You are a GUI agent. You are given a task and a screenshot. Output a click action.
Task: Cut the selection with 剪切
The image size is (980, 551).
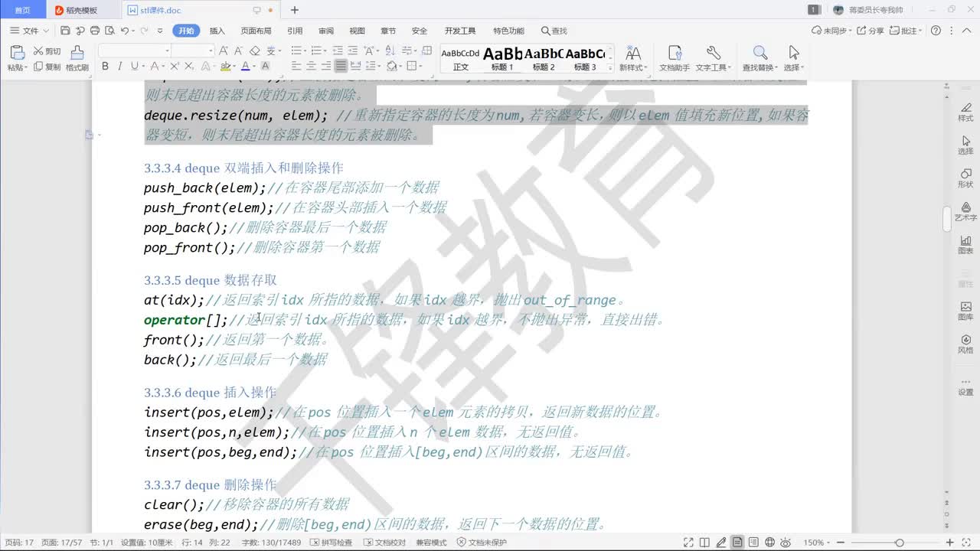47,51
